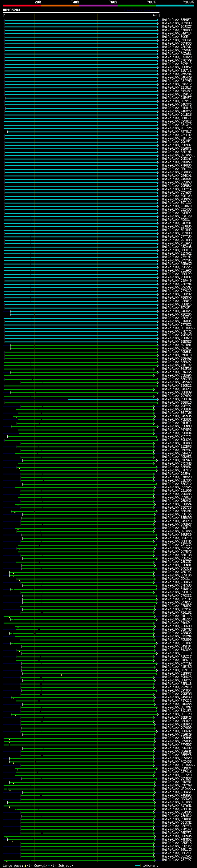This screenshot has height=868, width=197.
Task: Open hit UniRef100_P26162
Action: coord(176,612)
